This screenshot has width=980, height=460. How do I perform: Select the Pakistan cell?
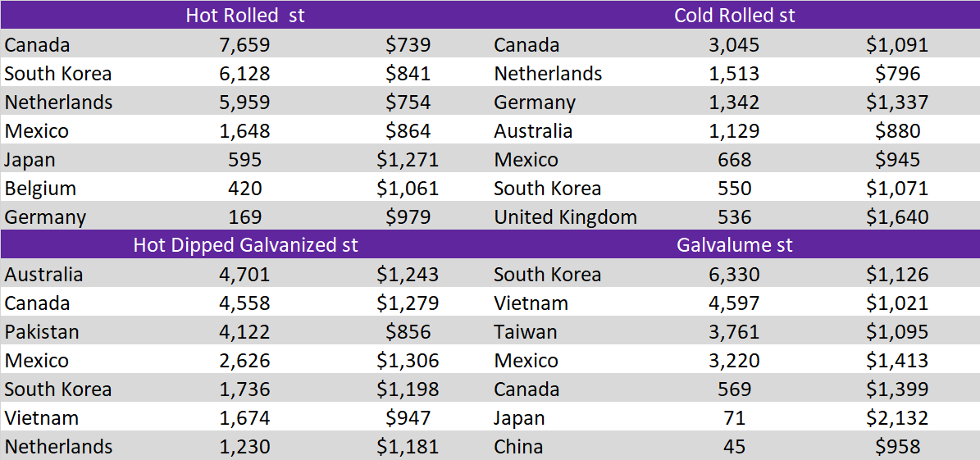pyautogui.click(x=41, y=331)
